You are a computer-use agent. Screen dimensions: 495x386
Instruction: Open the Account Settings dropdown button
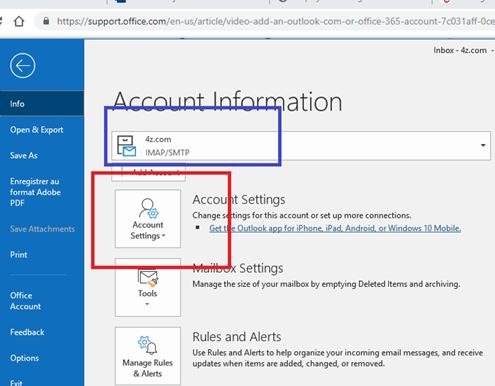[x=148, y=219]
